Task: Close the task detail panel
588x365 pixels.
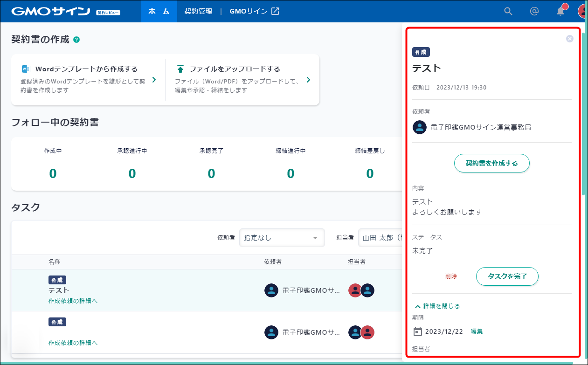Action: (569, 39)
